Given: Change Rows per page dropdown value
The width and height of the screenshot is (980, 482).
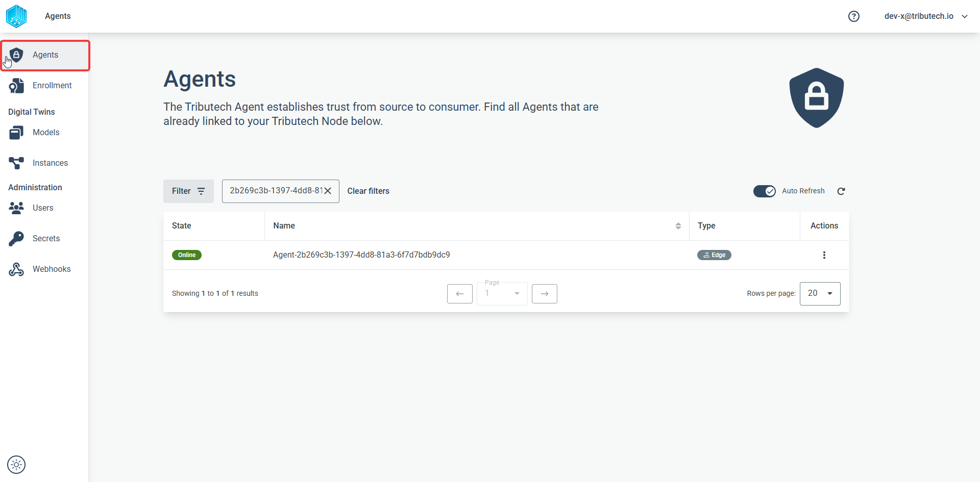Looking at the screenshot, I should coord(820,294).
